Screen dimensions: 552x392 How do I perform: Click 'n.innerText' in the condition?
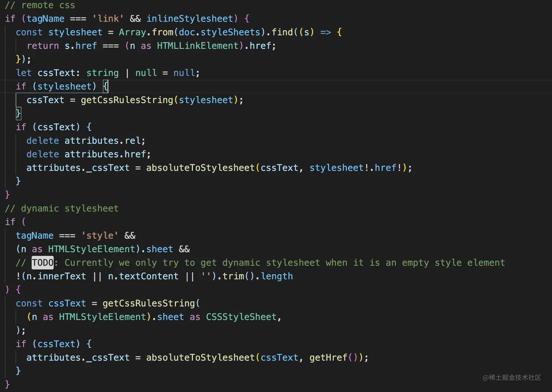[56, 276]
